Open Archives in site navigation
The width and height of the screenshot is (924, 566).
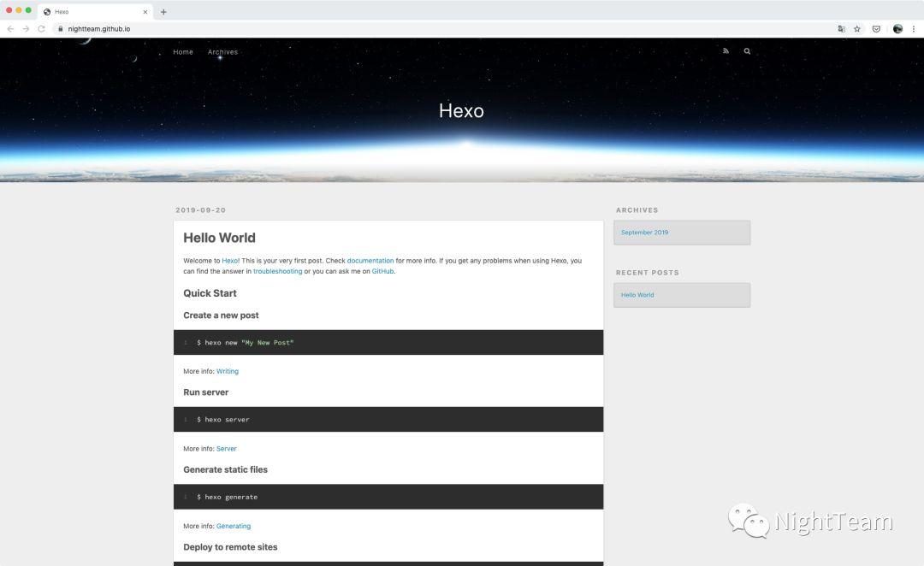[222, 52]
